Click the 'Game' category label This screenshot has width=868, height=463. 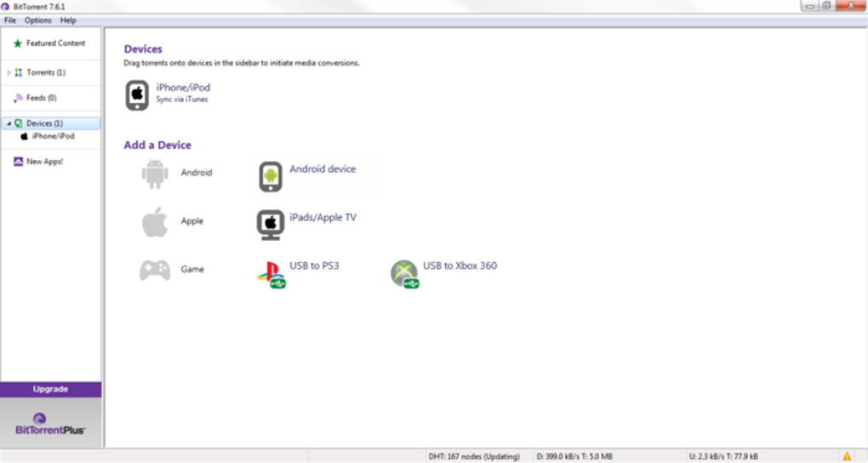192,269
